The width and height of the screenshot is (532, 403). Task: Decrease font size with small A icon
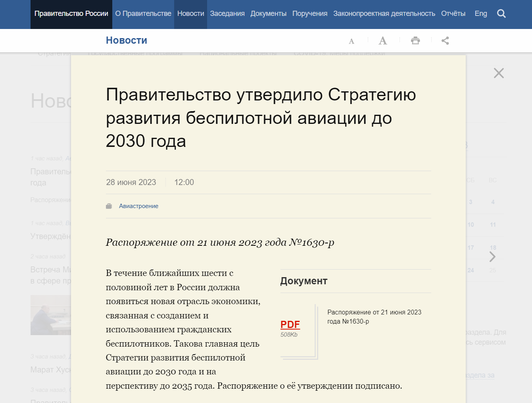(x=351, y=41)
